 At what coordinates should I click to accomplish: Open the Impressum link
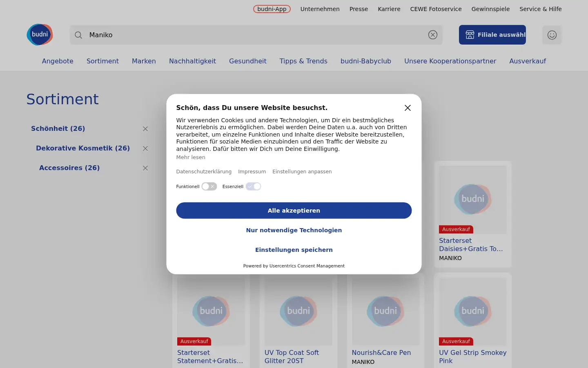point(252,172)
